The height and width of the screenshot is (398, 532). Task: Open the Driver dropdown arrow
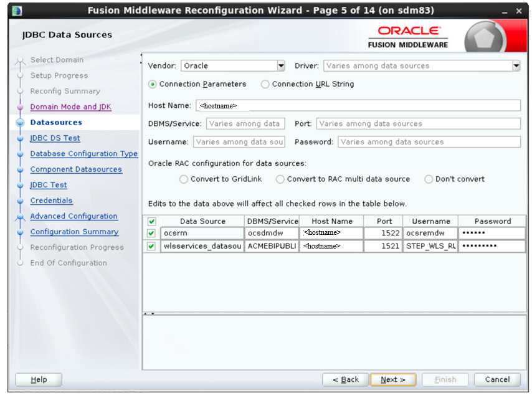516,66
